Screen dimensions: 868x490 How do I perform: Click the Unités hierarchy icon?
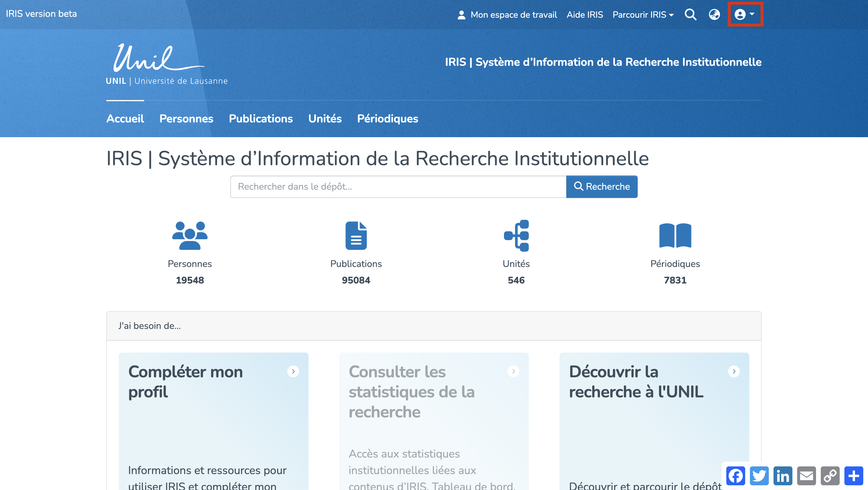pyautogui.click(x=516, y=235)
